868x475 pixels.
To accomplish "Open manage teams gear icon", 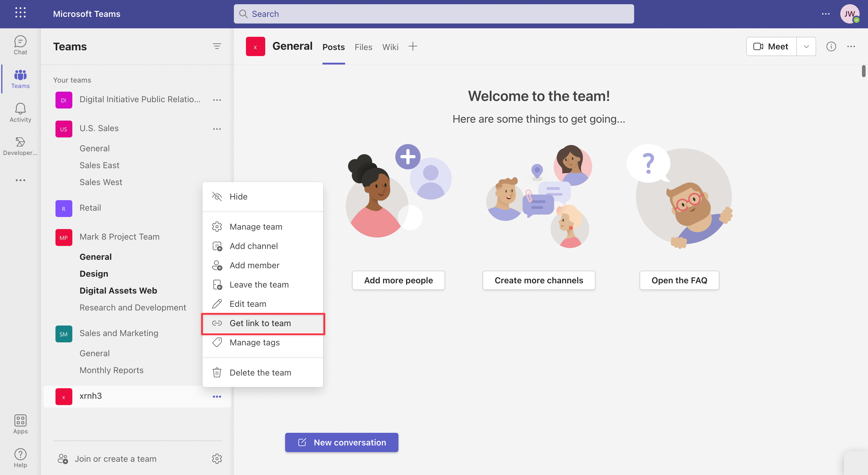I will click(217, 458).
